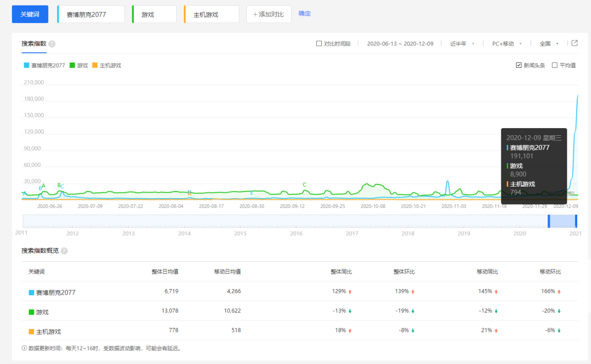Open the 近半年 time range dropdown
Viewport: 591px width, 364px height.
462,44
